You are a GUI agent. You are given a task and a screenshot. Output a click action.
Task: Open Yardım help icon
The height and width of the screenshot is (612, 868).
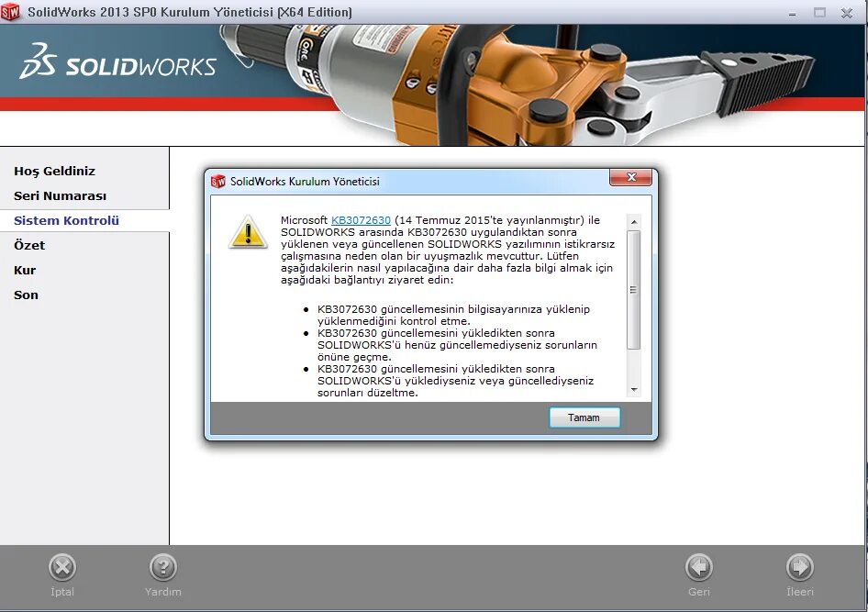[x=162, y=567]
